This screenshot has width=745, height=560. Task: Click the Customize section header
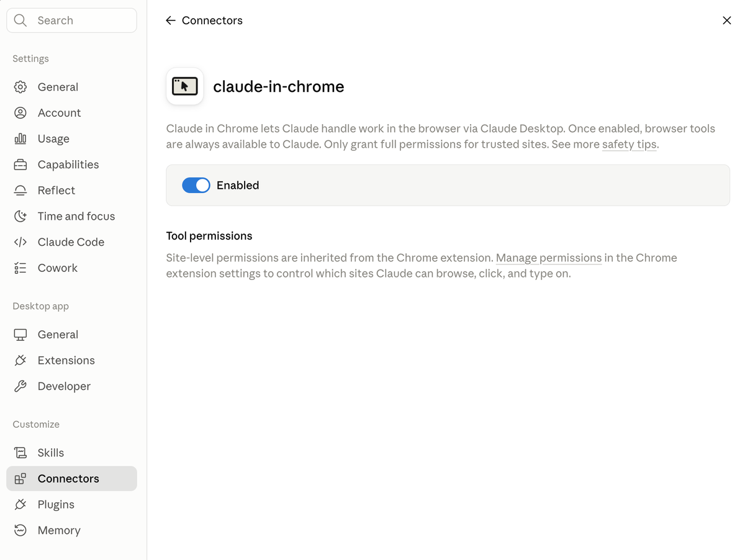click(36, 425)
